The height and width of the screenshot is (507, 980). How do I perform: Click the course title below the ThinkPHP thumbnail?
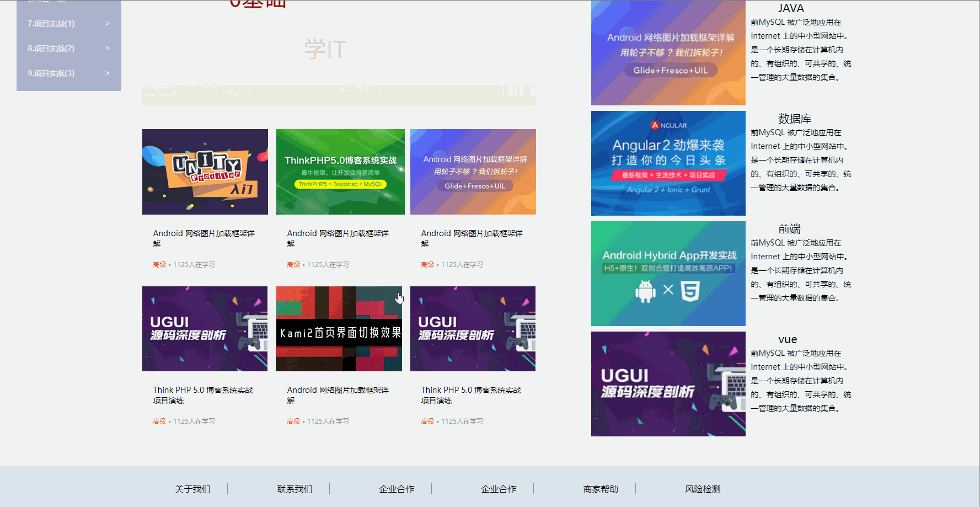[x=338, y=238]
